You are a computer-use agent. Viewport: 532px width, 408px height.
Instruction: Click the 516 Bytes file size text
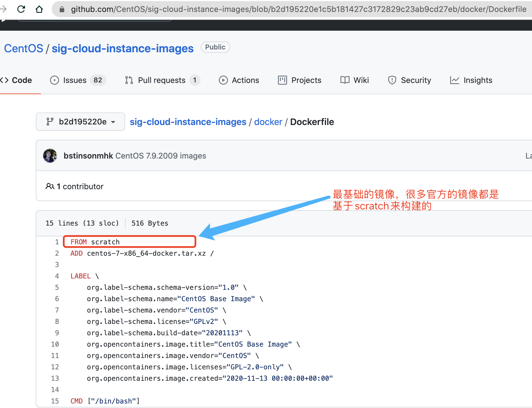click(150, 223)
